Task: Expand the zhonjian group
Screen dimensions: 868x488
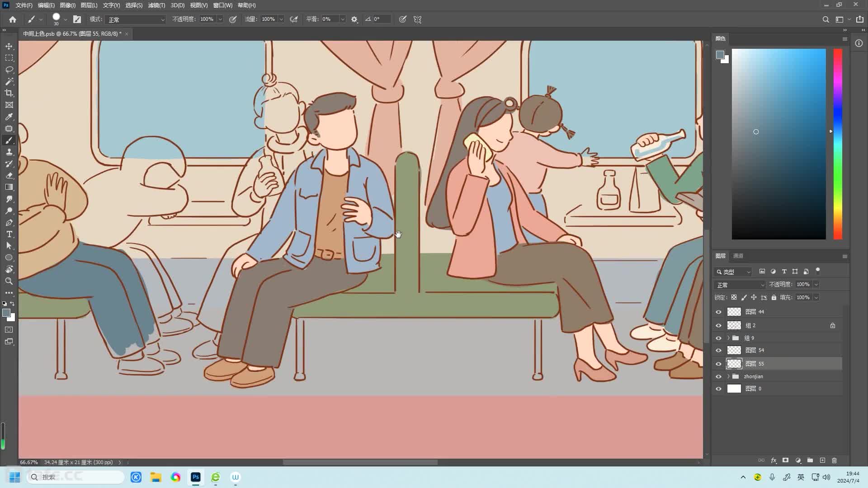Action: click(728, 376)
